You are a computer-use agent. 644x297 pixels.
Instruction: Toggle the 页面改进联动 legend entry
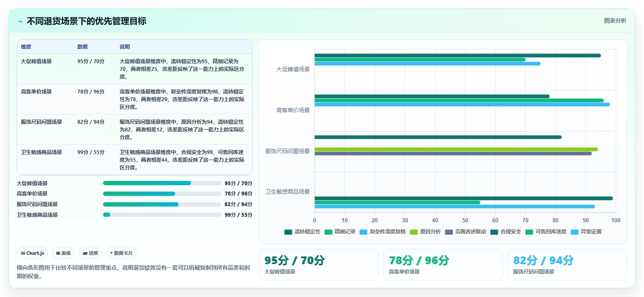click(x=465, y=232)
